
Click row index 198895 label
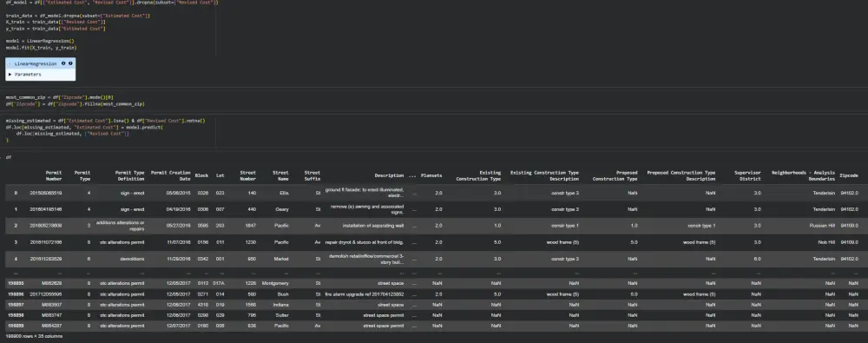pyautogui.click(x=15, y=283)
